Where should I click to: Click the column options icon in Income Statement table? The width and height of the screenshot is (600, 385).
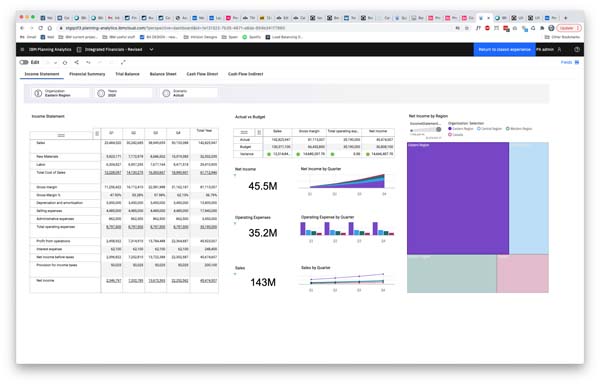97,133
